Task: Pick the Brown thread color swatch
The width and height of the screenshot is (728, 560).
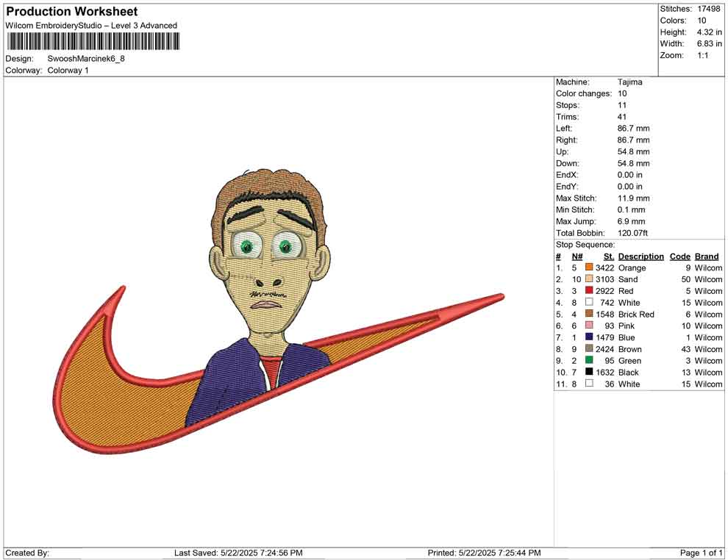Action: point(589,348)
